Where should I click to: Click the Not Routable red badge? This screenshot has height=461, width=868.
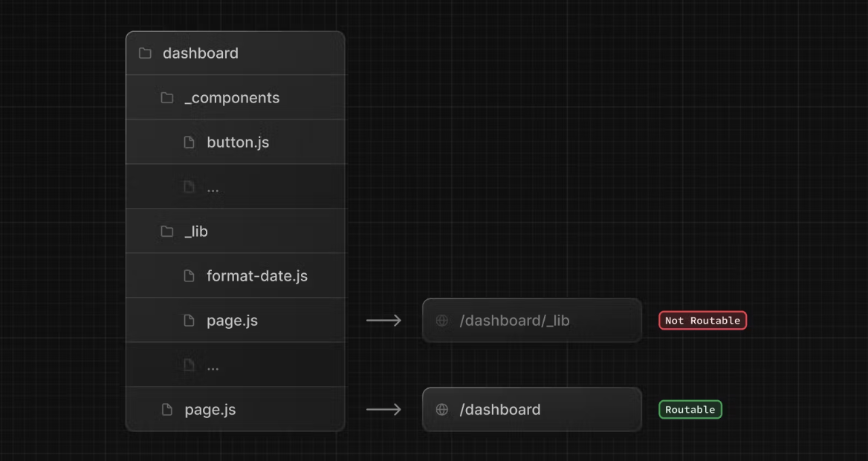(x=702, y=321)
